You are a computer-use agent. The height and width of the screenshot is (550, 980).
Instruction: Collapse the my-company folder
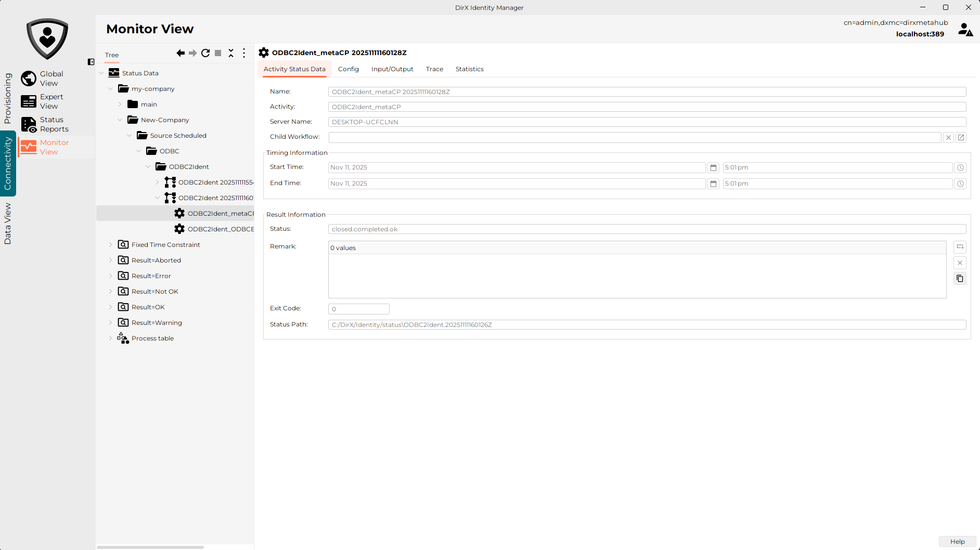point(110,89)
